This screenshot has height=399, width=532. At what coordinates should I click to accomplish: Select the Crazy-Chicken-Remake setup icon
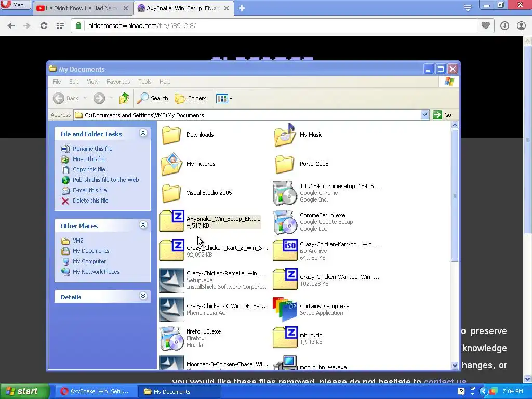[x=172, y=280]
